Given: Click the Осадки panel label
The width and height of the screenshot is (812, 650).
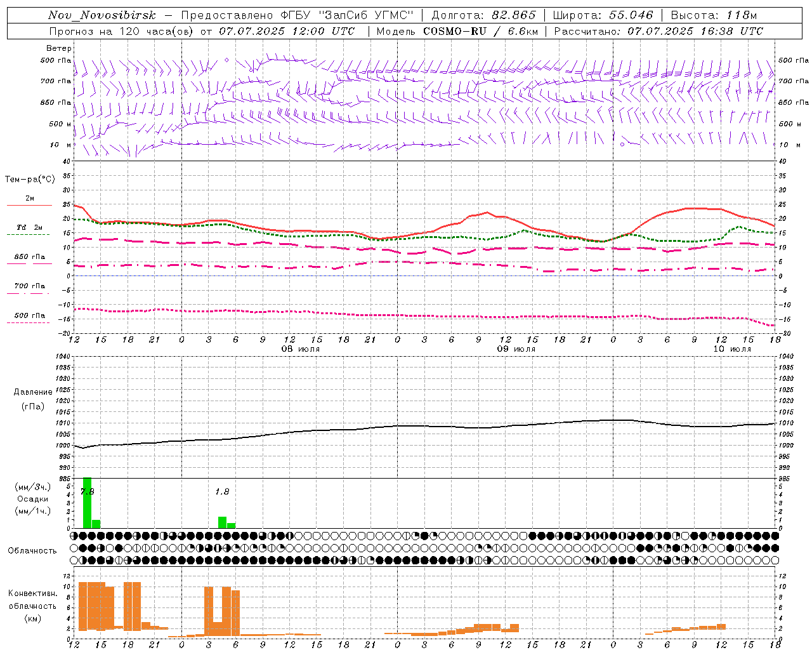Looking at the screenshot, I should point(33,499).
